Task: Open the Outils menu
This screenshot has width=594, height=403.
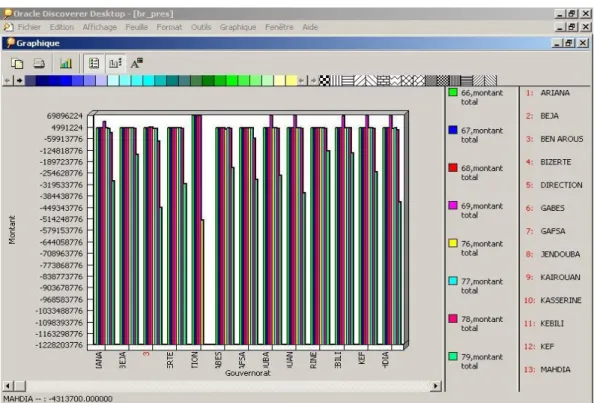Action: [201, 27]
